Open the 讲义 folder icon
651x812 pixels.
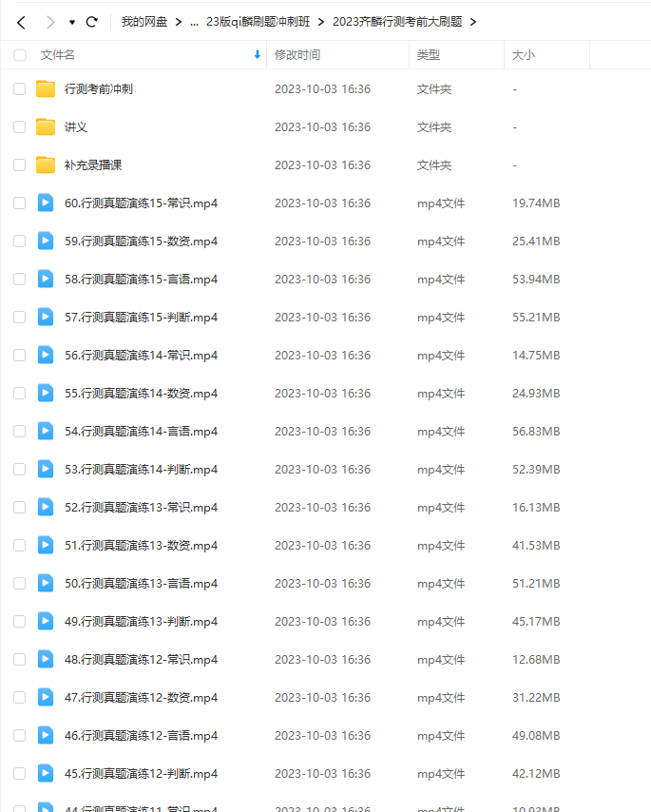(46, 126)
